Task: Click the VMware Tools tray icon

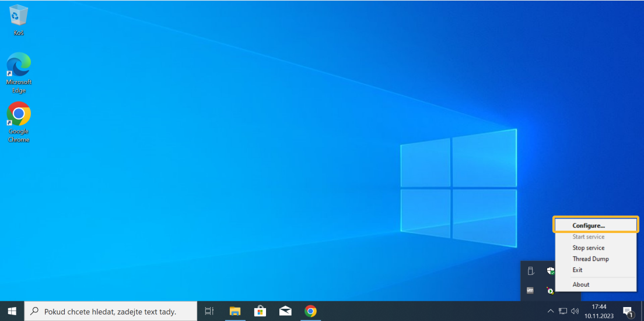Action: pos(530,290)
